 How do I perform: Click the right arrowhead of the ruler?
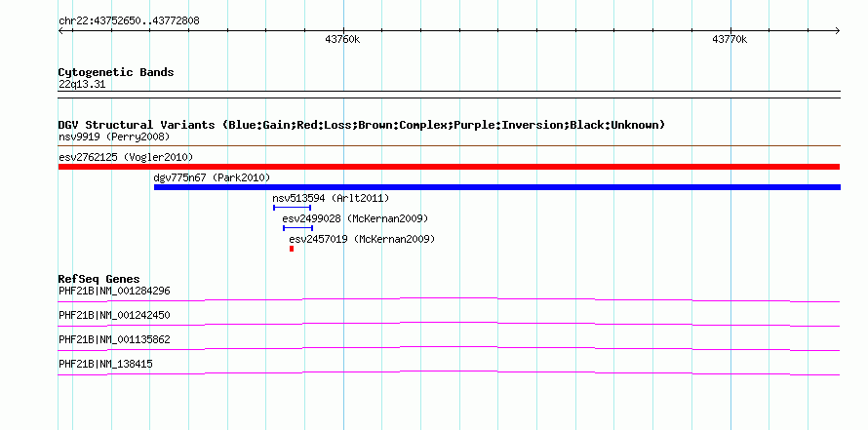pos(838,30)
